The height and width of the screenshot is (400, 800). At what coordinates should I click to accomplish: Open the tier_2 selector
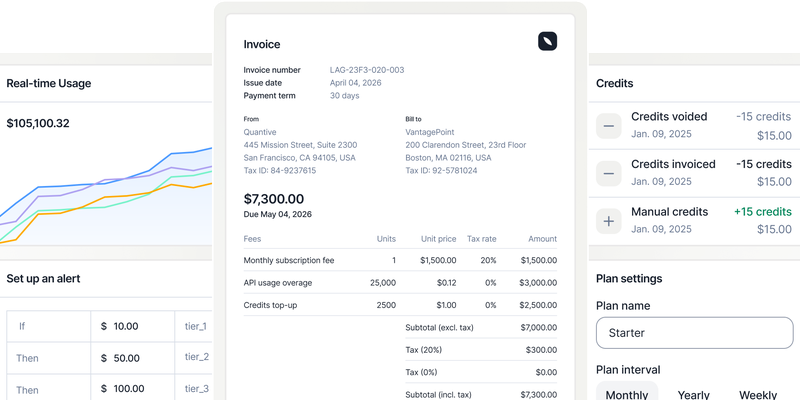click(194, 357)
